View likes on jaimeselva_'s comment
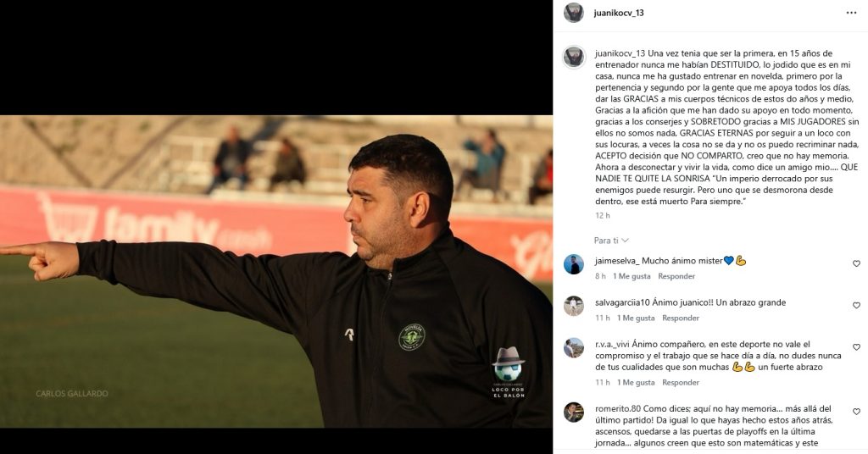The image size is (868, 454). 631,276
